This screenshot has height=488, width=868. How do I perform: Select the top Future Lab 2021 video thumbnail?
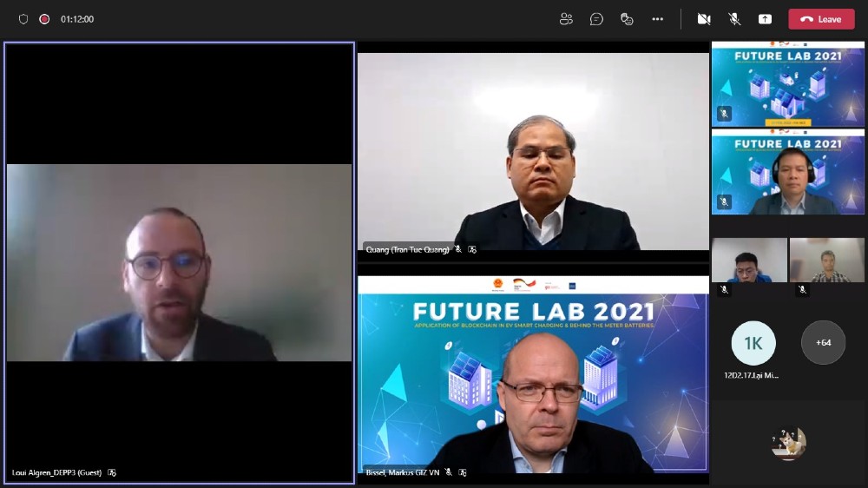pos(788,84)
